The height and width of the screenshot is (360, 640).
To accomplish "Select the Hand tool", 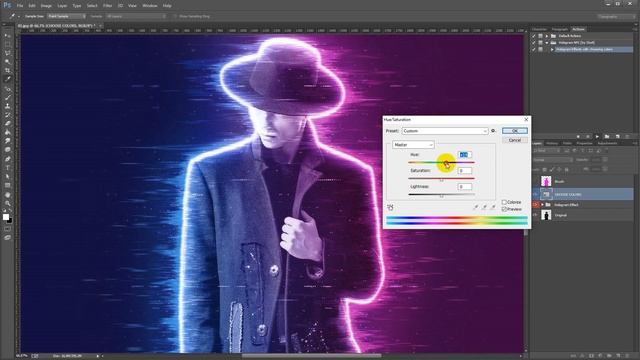I will coord(7,195).
